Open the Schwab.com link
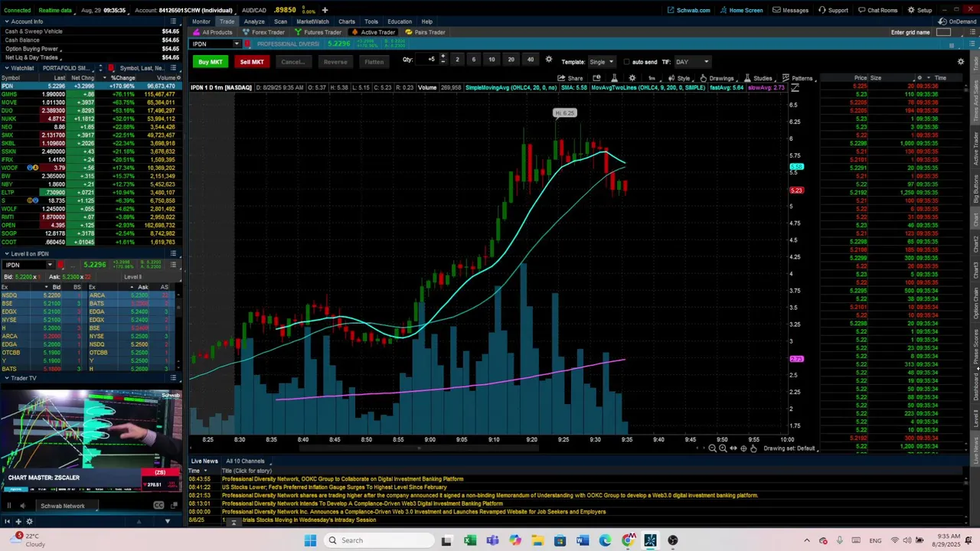The image size is (980, 551). point(689,10)
